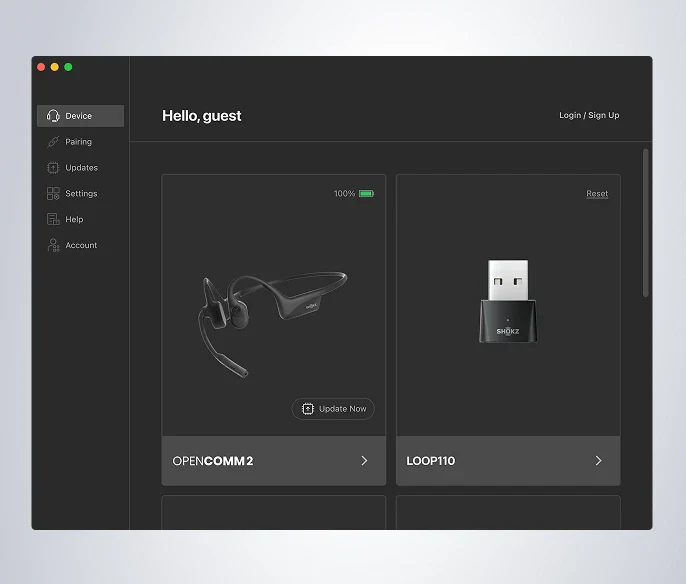The width and height of the screenshot is (686, 584).
Task: Click the Hello, guest heading
Action: coord(202,115)
